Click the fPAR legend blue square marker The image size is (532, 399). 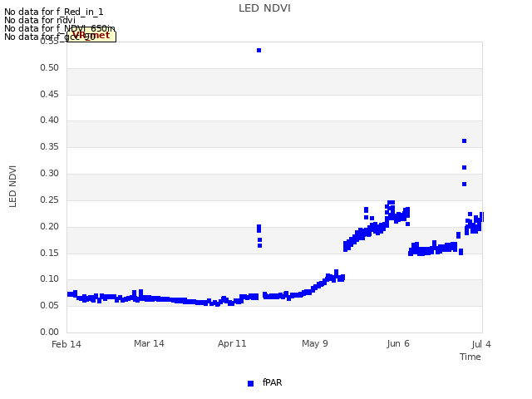coord(250,383)
